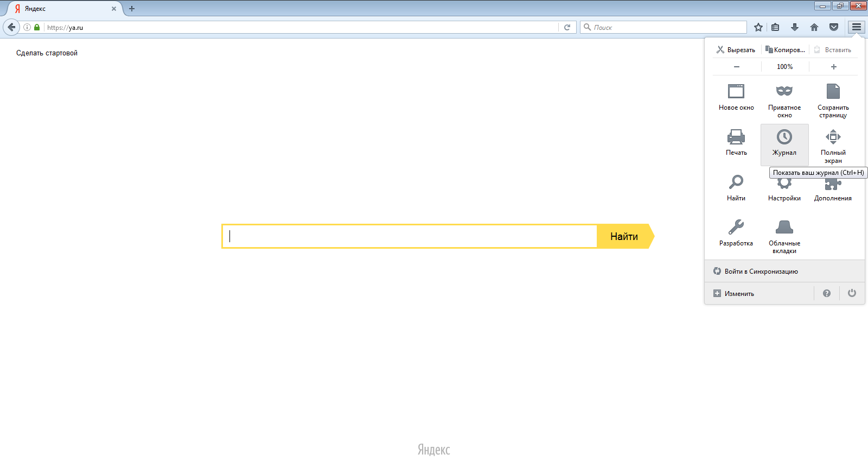Screen dimensions: 868x467
Task: Click Войти в Синхронизацию
Action: click(784, 271)
